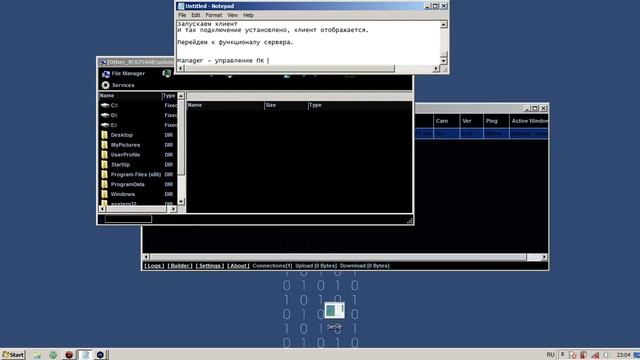Click the Ver column header

tap(471, 121)
